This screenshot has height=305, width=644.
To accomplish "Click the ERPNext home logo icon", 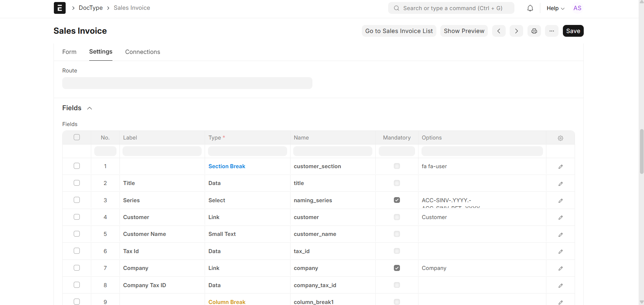I will [x=60, y=8].
